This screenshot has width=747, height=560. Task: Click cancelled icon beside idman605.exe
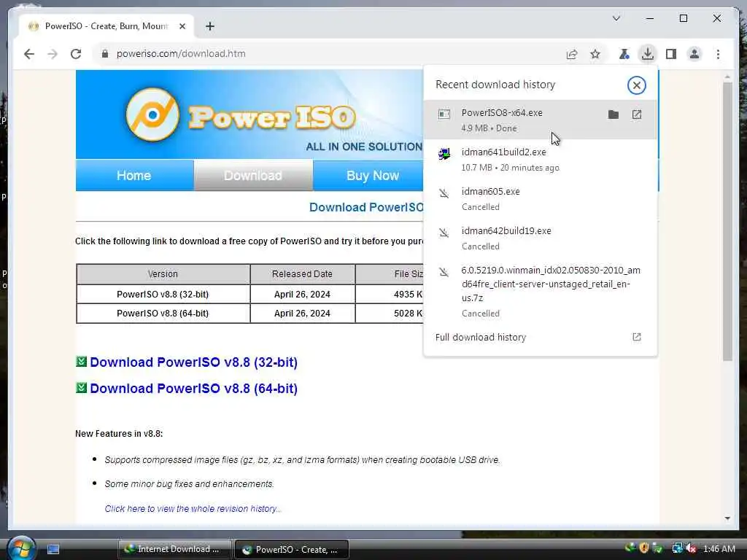(x=444, y=193)
